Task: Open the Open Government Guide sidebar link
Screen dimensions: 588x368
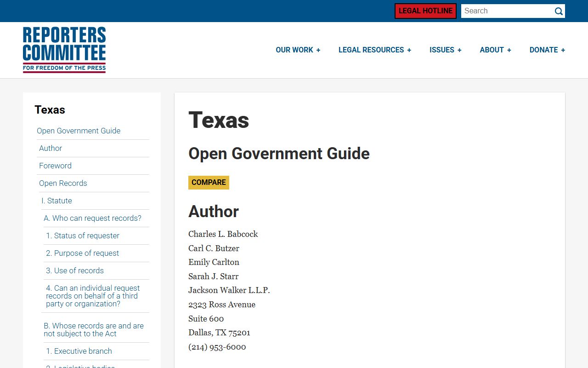Action: 79,131
